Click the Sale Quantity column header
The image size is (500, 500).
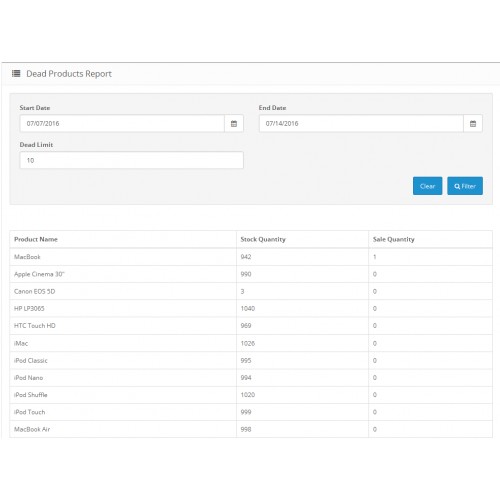(394, 239)
